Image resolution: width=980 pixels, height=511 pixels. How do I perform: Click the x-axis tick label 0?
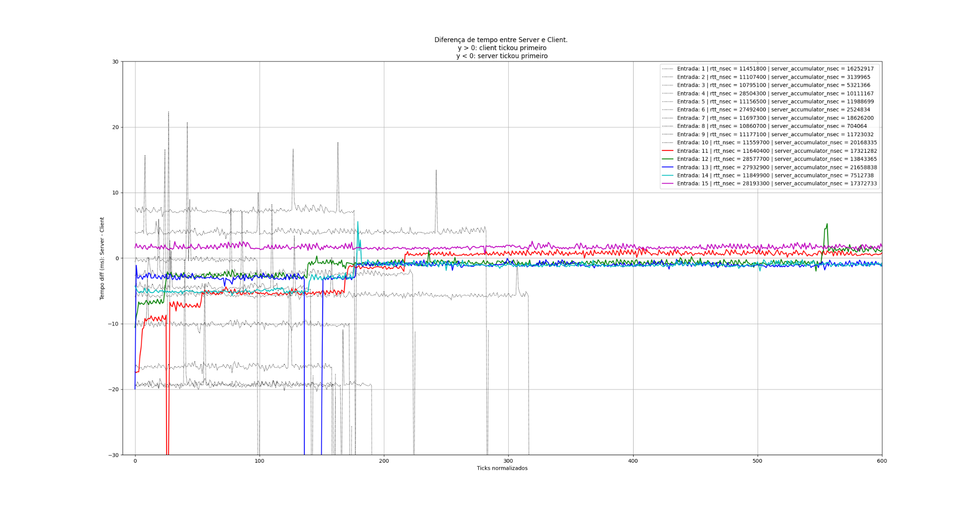pyautogui.click(x=135, y=461)
